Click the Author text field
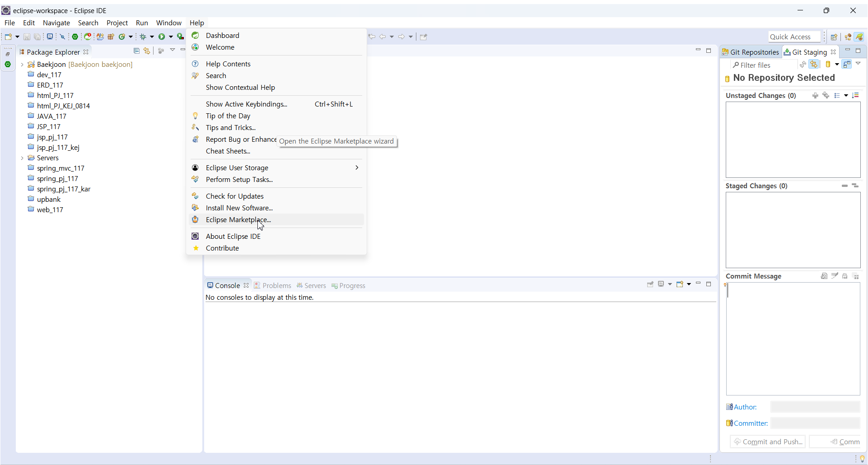Screen dimensions: 868x465 (x=815, y=407)
